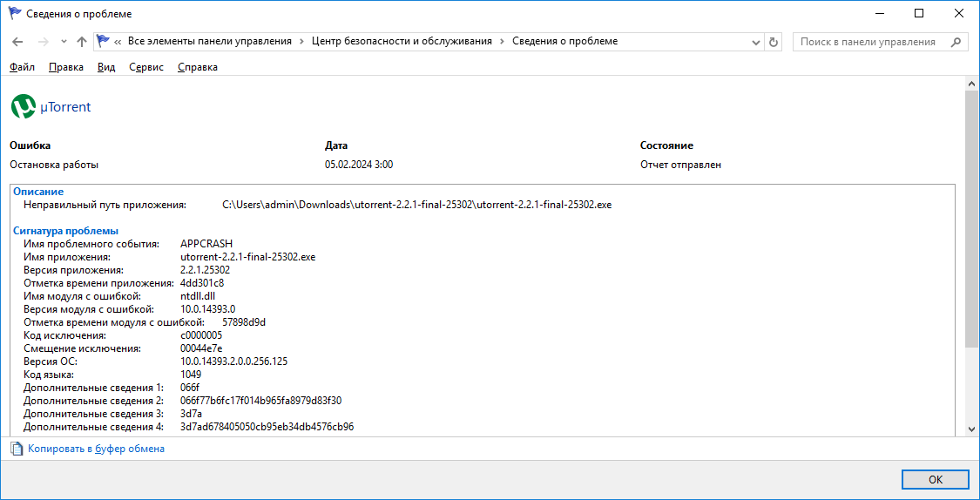980x500 pixels.
Task: Click the breadcrumb arrow after Все элементы панели управления
Action: tap(301, 42)
